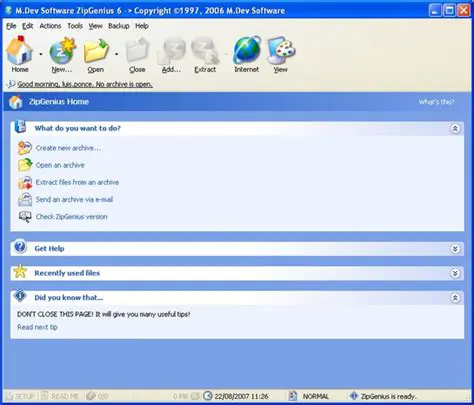
Task: Click the Check ZipGenius version icon
Action: [25, 217]
